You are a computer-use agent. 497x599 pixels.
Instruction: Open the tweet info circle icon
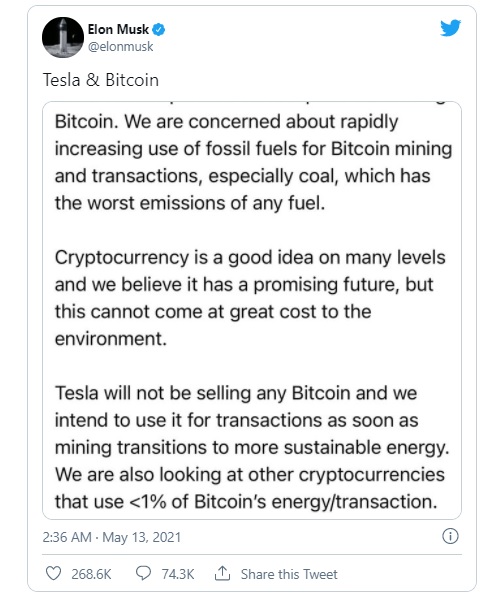tap(450, 536)
